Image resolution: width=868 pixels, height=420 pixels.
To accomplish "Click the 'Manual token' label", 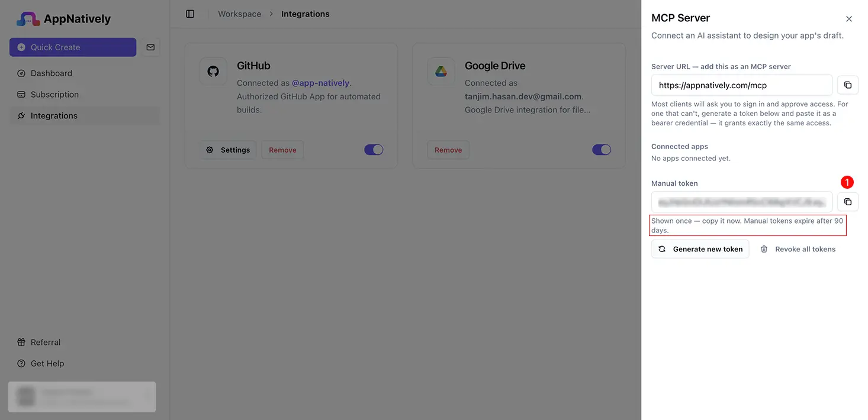I will click(674, 183).
